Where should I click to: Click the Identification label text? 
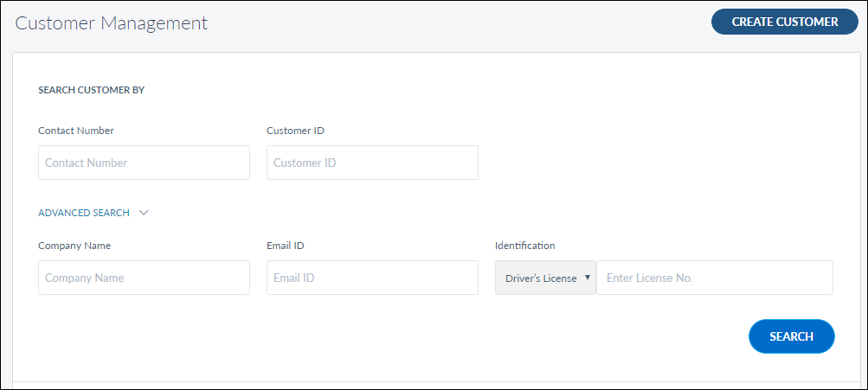pos(524,246)
